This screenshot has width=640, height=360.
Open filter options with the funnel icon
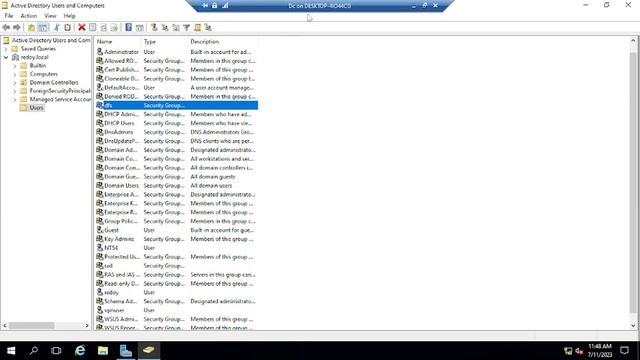tap(187, 27)
